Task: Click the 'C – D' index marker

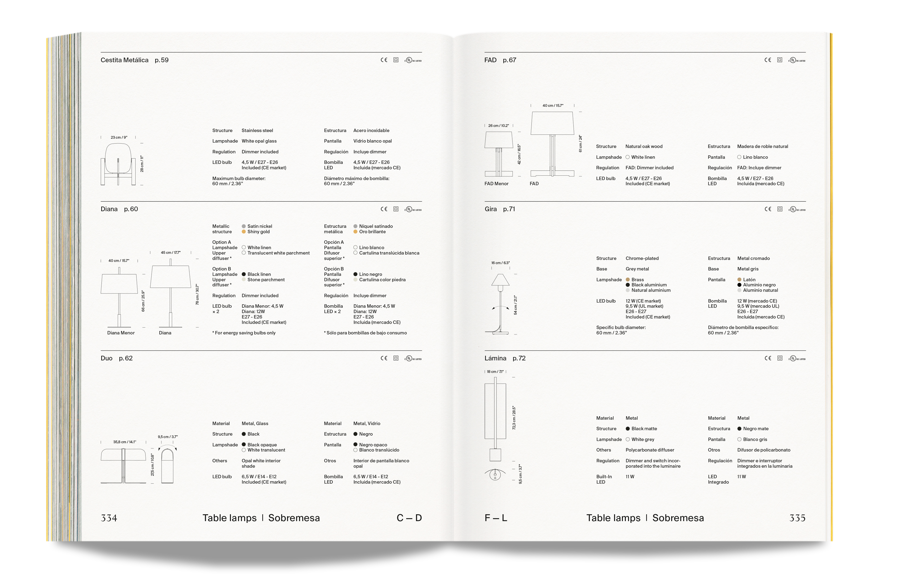Action: coord(409,518)
